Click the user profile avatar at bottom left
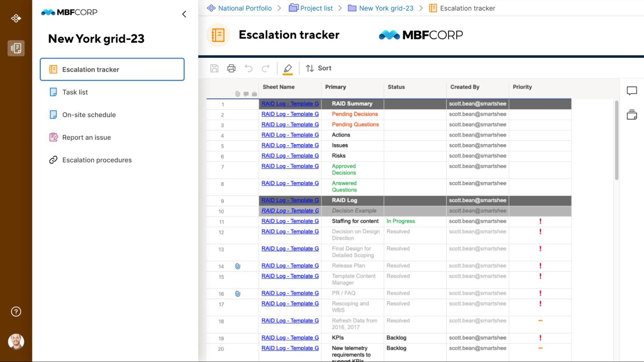644x362 pixels. click(15, 342)
